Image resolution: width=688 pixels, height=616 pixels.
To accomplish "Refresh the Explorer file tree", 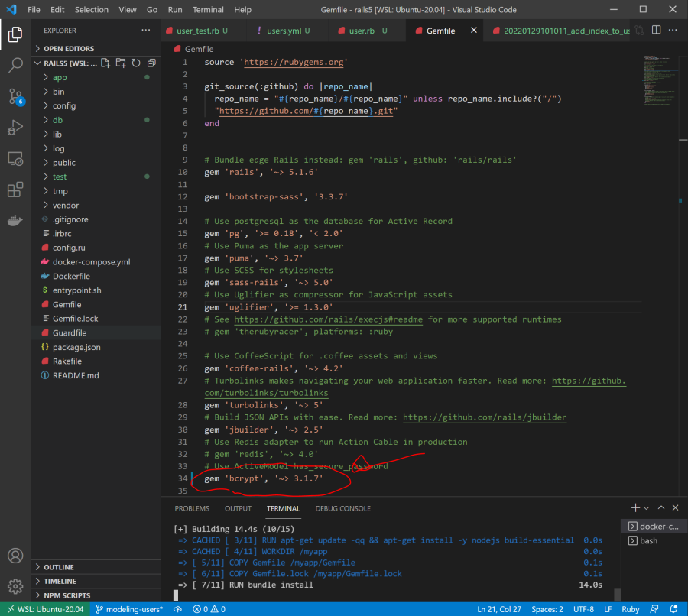I will click(x=136, y=63).
